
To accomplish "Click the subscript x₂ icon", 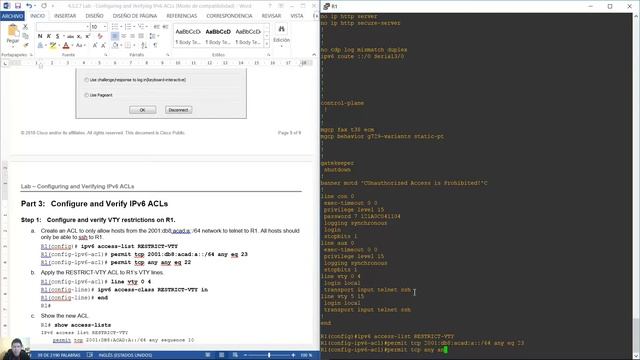I will pos(79,36).
